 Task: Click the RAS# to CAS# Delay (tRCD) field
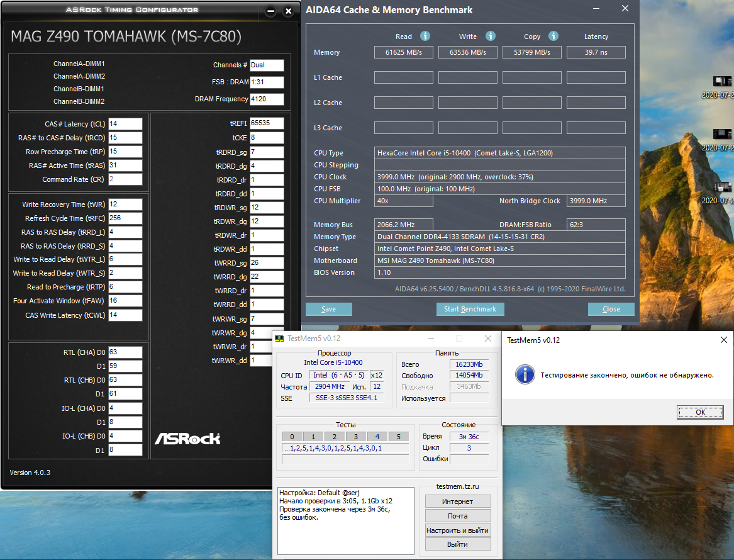coord(125,138)
